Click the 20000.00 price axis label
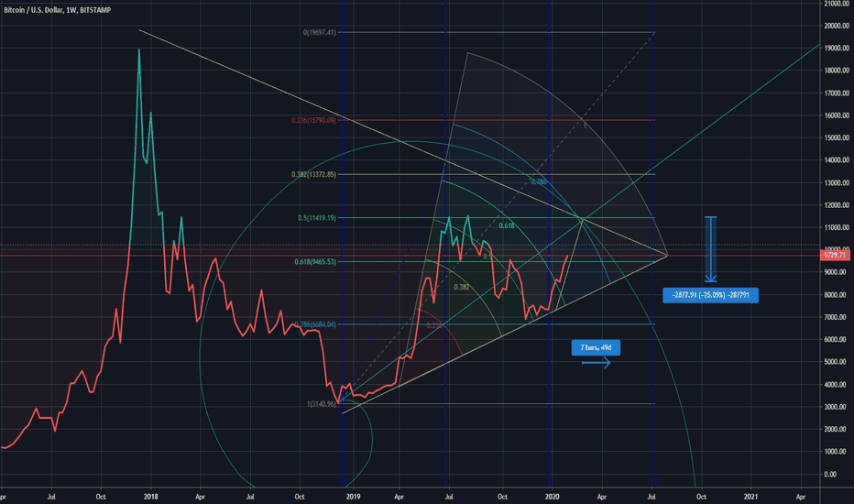The height and width of the screenshot is (504, 854). (836, 26)
